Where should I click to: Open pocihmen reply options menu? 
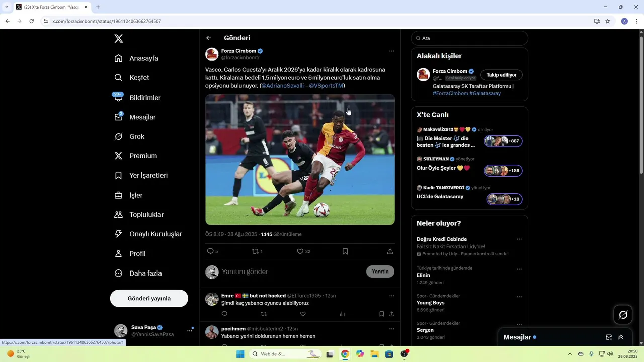click(x=391, y=329)
